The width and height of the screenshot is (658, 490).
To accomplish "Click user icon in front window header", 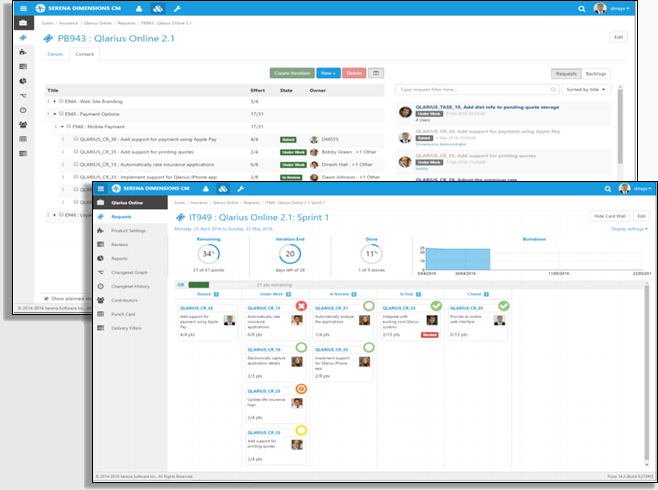I will pos(206,189).
